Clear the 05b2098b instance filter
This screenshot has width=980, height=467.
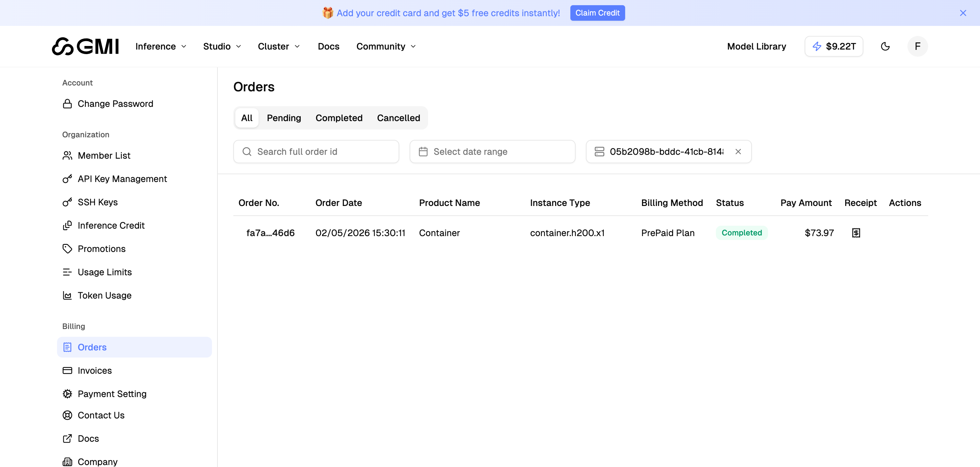point(738,151)
